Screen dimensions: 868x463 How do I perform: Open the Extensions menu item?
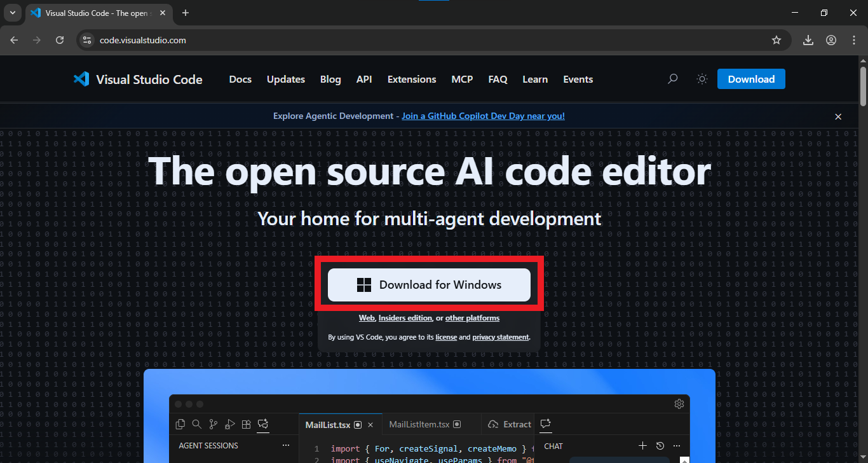point(412,79)
